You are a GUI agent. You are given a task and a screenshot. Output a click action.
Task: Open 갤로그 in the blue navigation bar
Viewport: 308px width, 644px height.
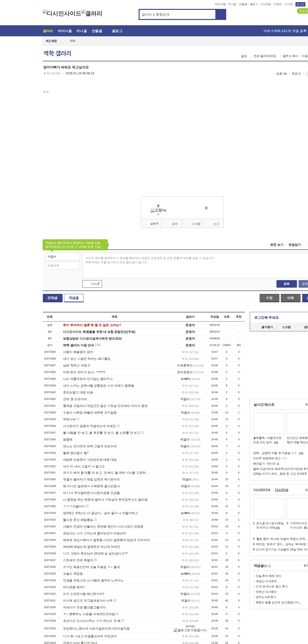[117, 31]
